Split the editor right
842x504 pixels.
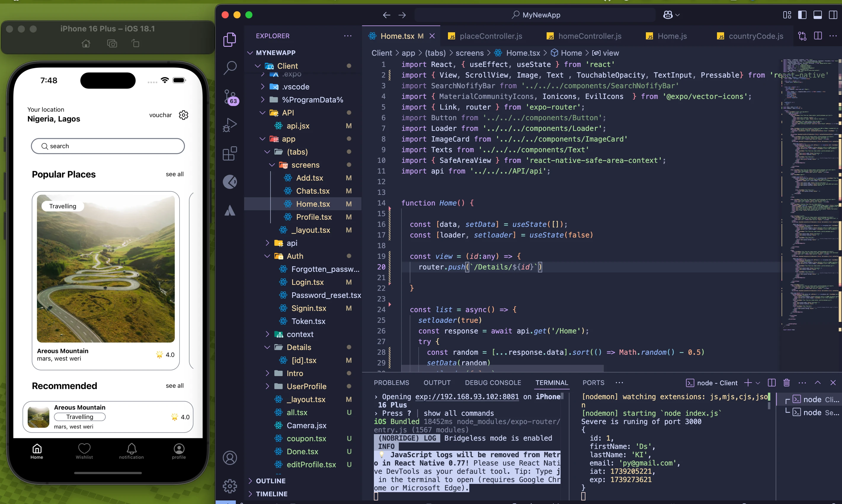(818, 36)
